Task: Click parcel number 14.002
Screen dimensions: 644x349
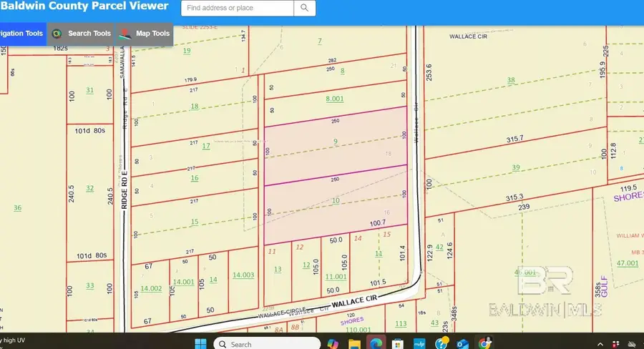Action: (x=151, y=289)
